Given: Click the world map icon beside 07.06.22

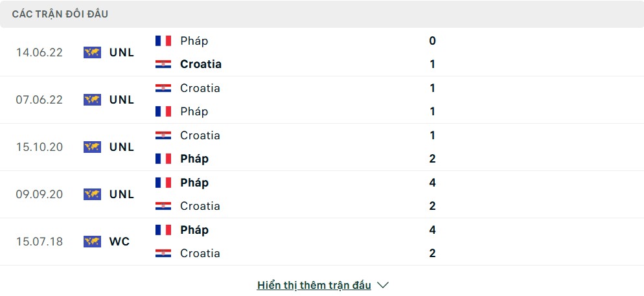Looking at the screenshot, I should tap(92, 100).
